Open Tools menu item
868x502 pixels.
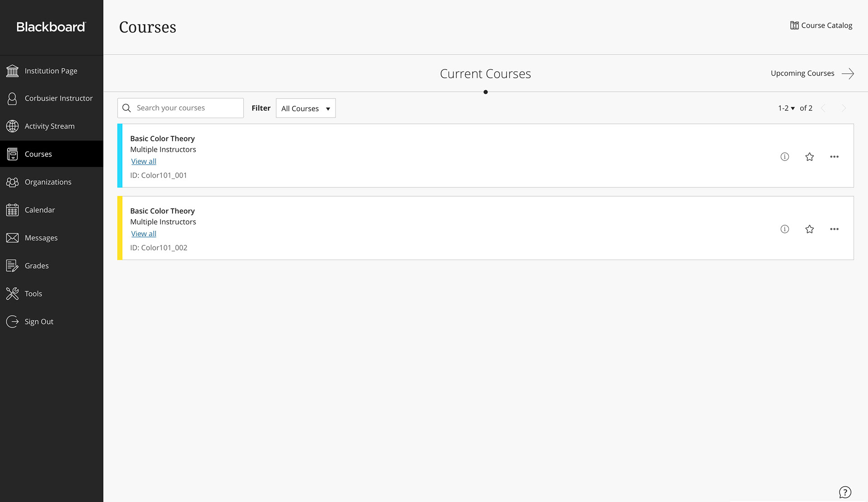(52, 294)
